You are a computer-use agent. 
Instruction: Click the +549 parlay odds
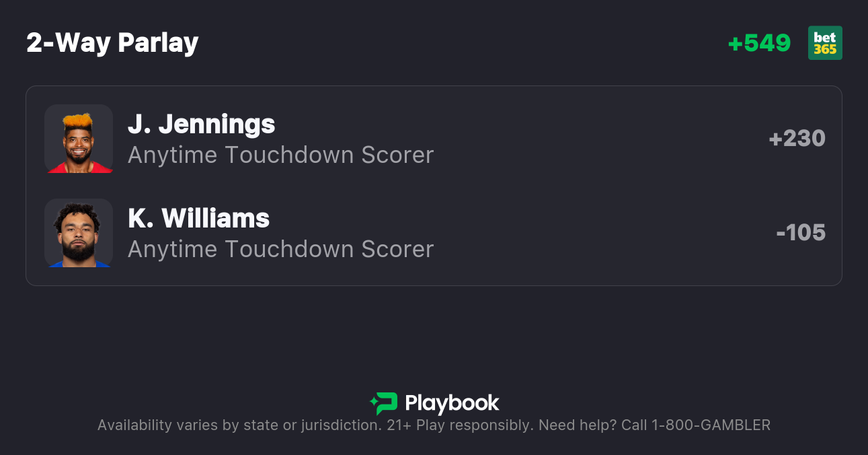[759, 43]
